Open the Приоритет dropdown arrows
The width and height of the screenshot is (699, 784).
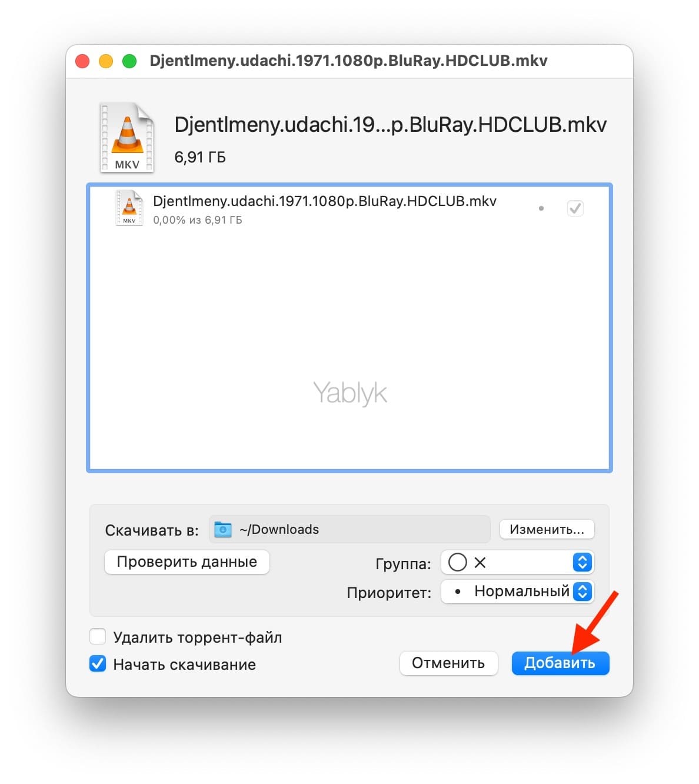[582, 591]
